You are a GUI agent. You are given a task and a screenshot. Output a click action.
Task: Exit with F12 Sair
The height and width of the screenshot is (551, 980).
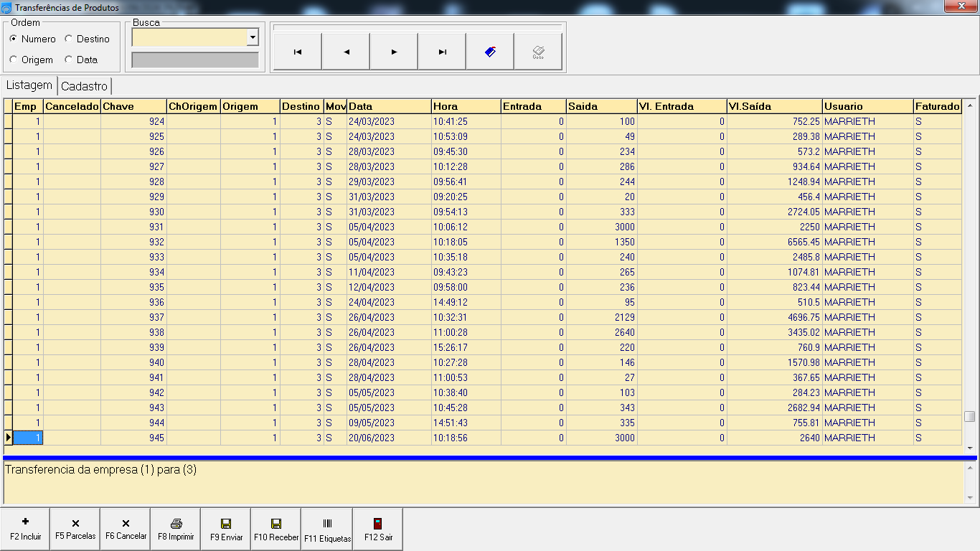click(x=378, y=529)
